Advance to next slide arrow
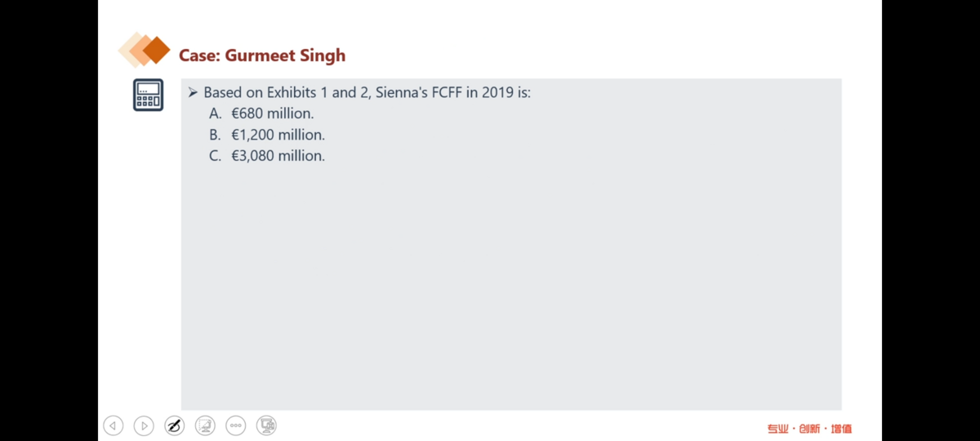The height and width of the screenshot is (441, 980). [x=144, y=425]
